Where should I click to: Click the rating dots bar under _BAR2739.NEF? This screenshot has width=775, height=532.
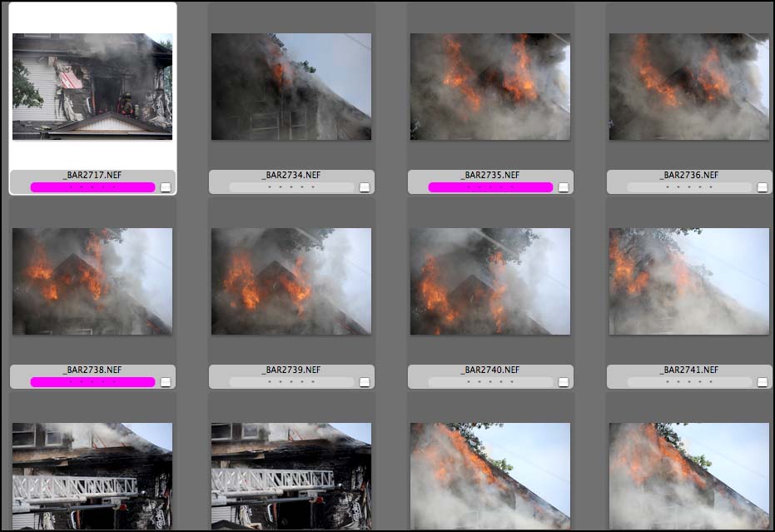[291, 382]
